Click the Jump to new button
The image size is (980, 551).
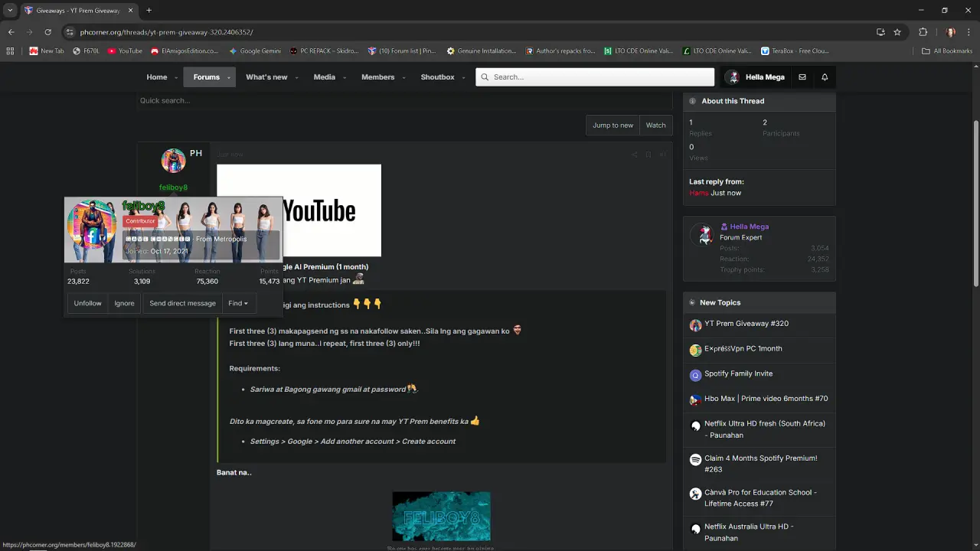pyautogui.click(x=612, y=126)
